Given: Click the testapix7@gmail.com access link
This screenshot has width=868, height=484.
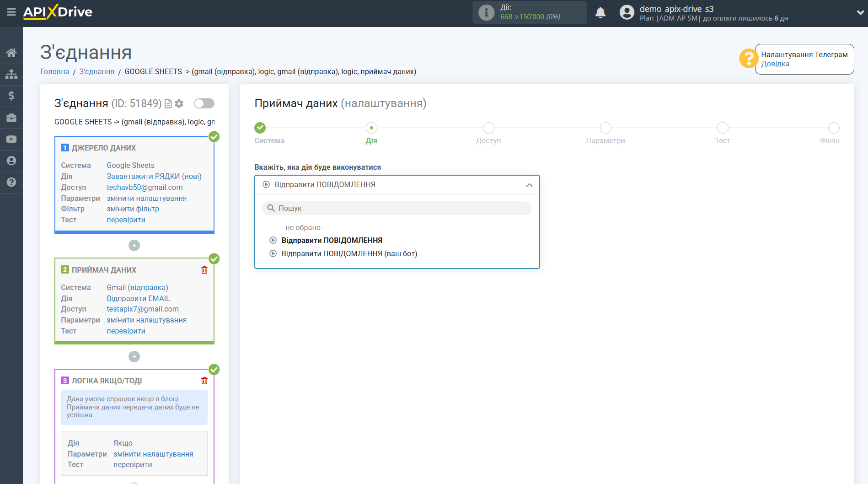Looking at the screenshot, I should (x=143, y=309).
